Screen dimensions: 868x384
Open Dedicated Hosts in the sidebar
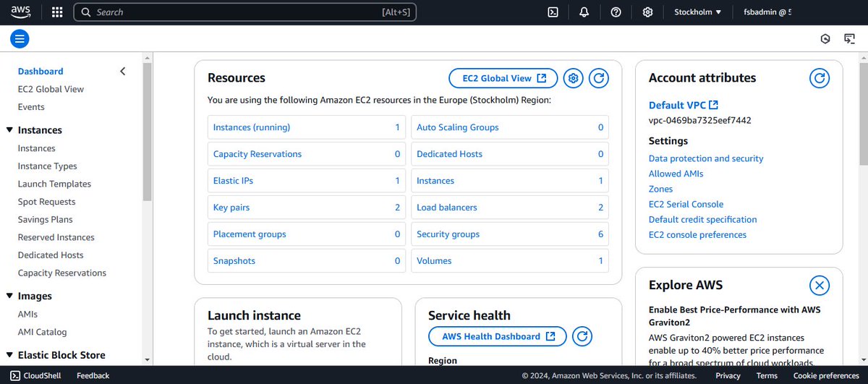pos(51,255)
